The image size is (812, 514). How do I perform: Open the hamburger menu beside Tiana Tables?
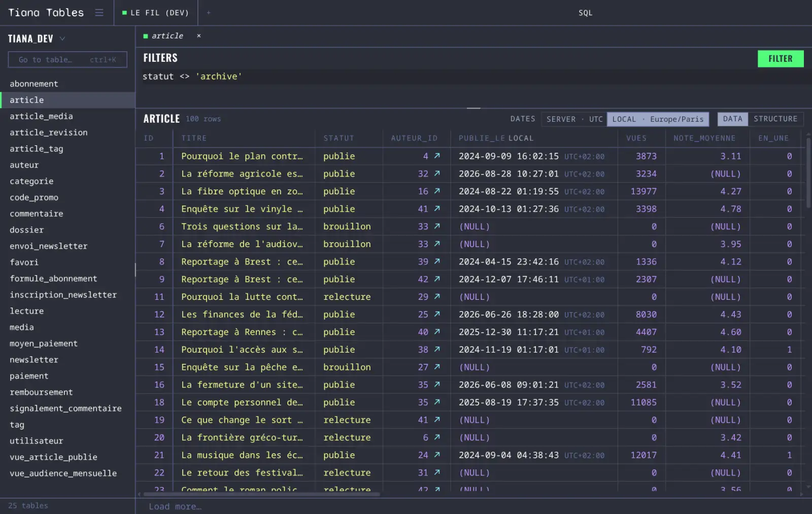point(99,13)
